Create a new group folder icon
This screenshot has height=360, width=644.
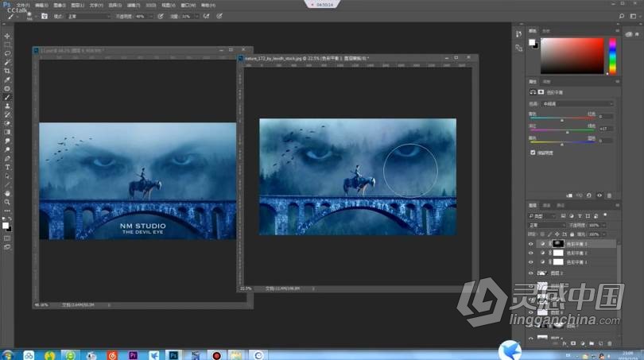tap(592, 343)
